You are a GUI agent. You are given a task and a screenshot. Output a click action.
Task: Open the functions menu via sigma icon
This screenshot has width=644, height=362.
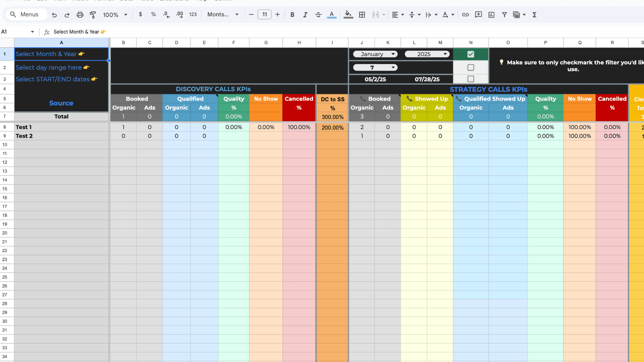[x=534, y=15]
